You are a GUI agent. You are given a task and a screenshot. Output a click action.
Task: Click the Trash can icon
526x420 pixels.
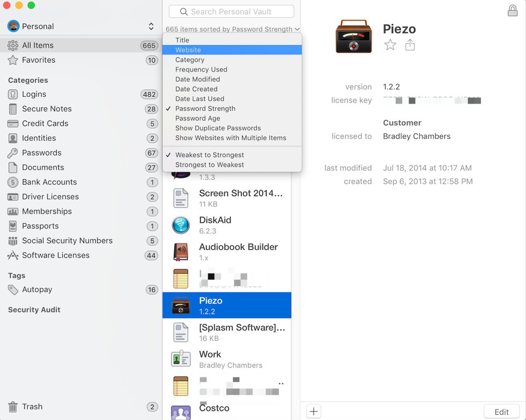[13, 406]
